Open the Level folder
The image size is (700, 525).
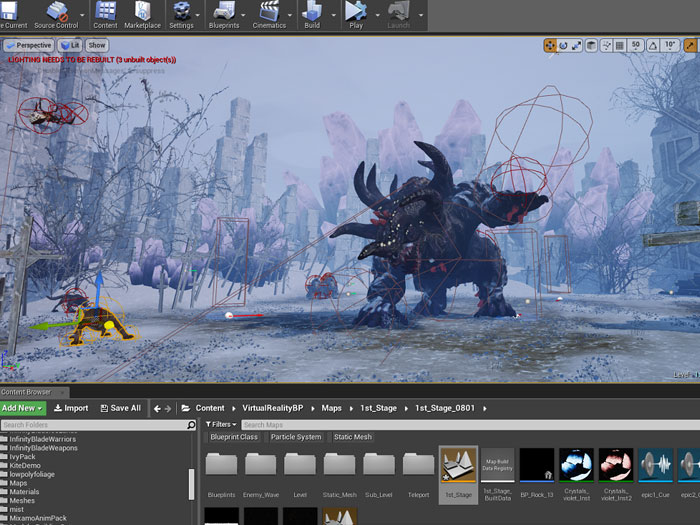pyautogui.click(x=300, y=475)
